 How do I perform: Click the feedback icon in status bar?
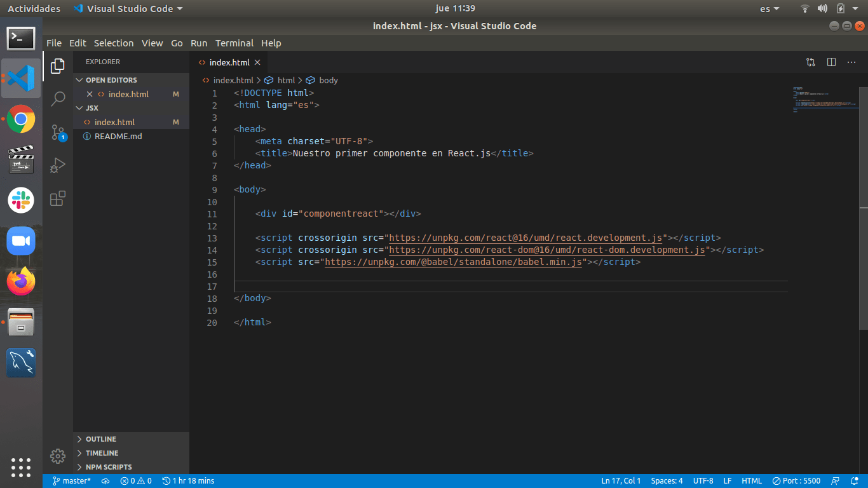(835, 481)
